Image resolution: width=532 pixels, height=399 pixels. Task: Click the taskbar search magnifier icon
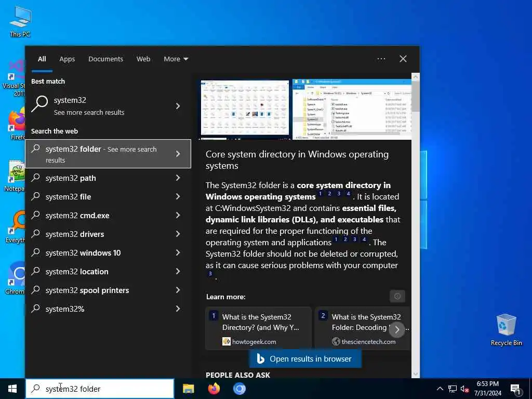pos(36,389)
